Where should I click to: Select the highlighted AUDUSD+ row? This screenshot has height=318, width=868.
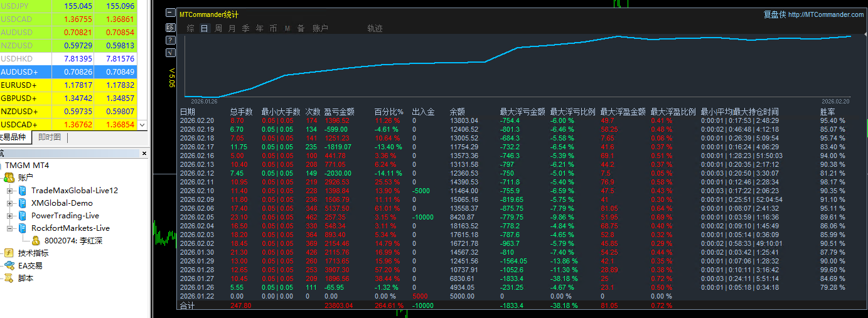tap(68, 72)
